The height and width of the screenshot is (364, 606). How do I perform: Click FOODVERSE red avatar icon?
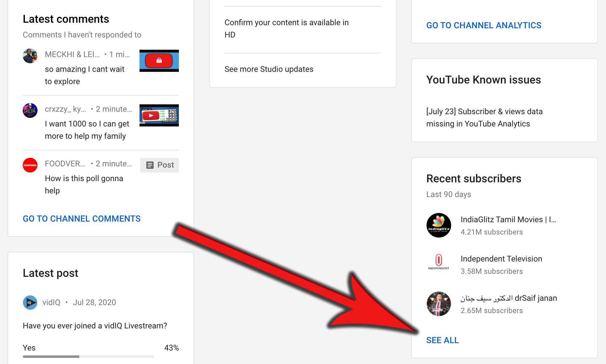30,165
